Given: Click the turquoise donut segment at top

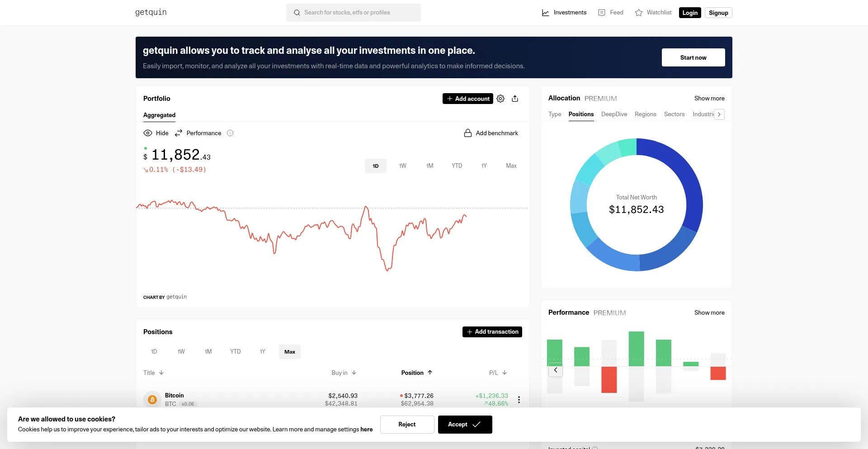Looking at the screenshot, I should (627, 147).
